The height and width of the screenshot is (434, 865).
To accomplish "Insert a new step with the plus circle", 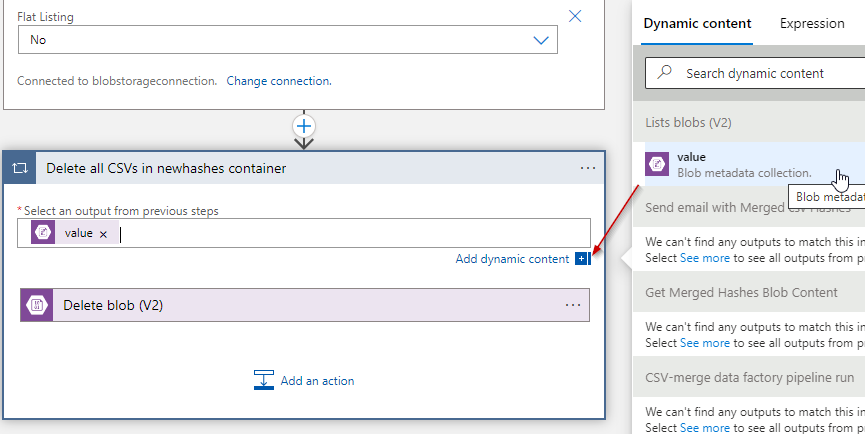I will tap(304, 126).
